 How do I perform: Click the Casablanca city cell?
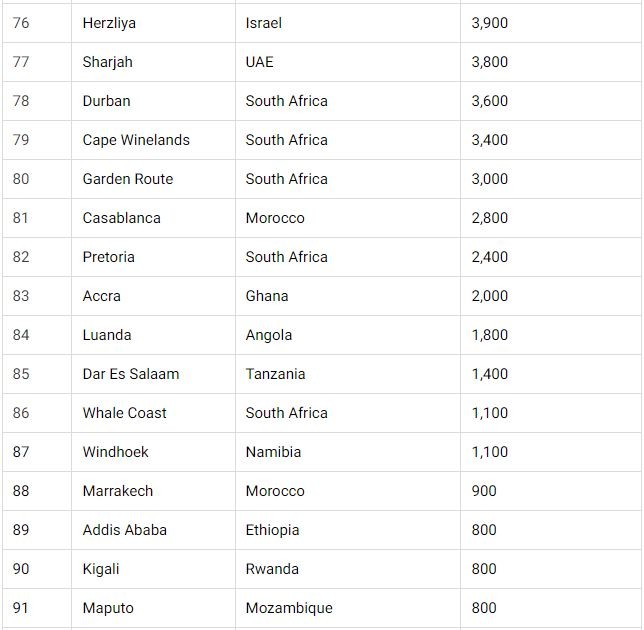[x=153, y=218]
